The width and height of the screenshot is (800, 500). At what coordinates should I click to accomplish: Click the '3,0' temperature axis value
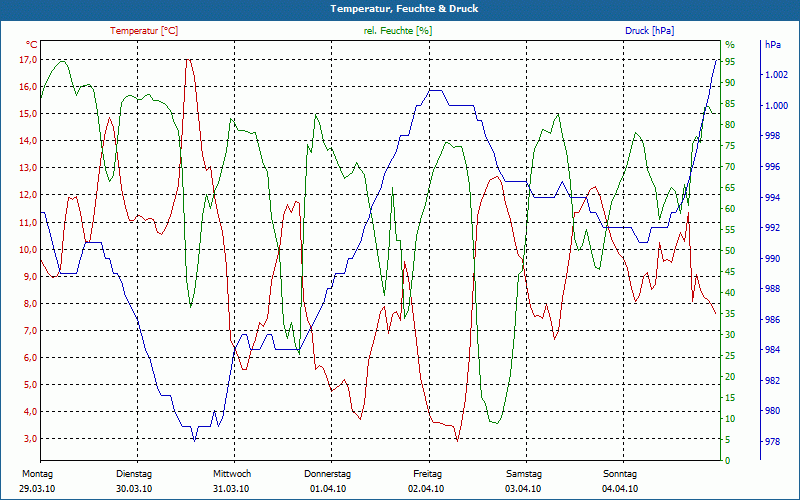click(30, 439)
